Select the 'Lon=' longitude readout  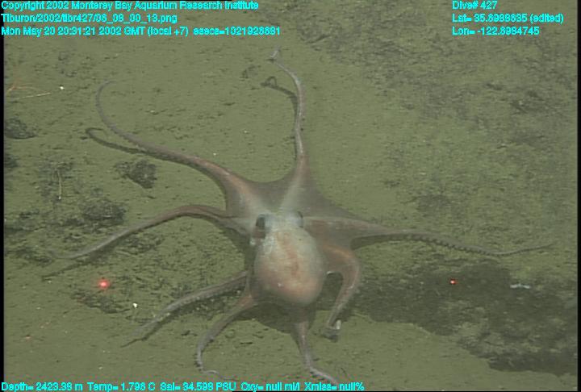[x=495, y=31]
